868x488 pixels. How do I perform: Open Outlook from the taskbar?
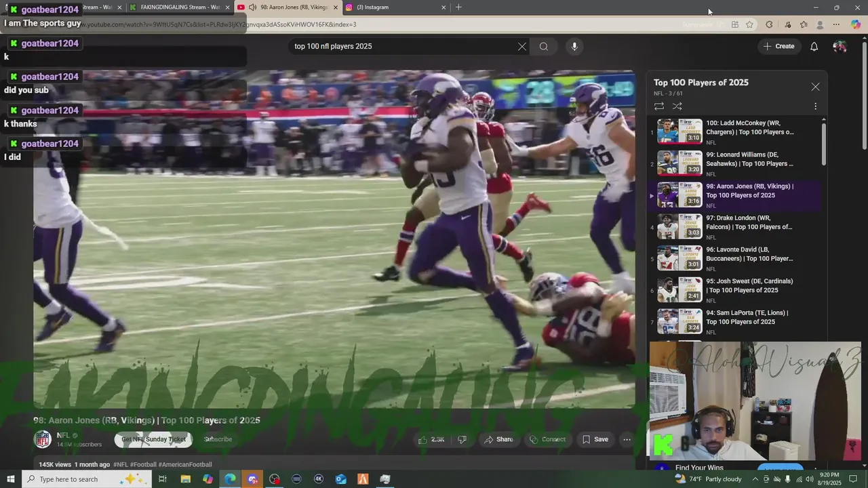340,479
